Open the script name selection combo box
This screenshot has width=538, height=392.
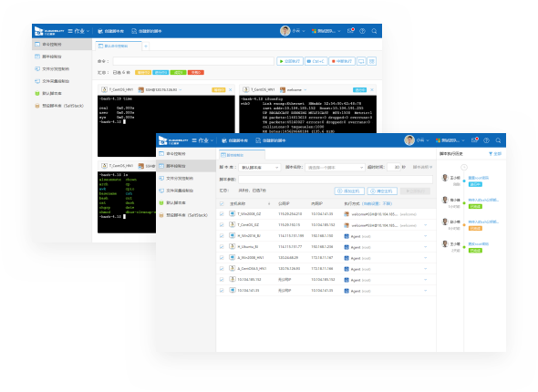pyautogui.click(x=335, y=168)
